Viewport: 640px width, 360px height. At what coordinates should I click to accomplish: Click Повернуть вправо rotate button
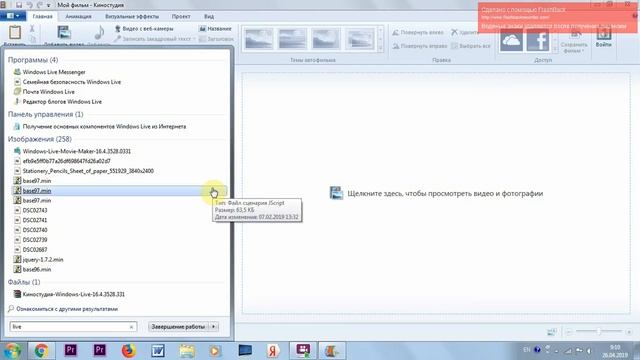click(x=420, y=46)
